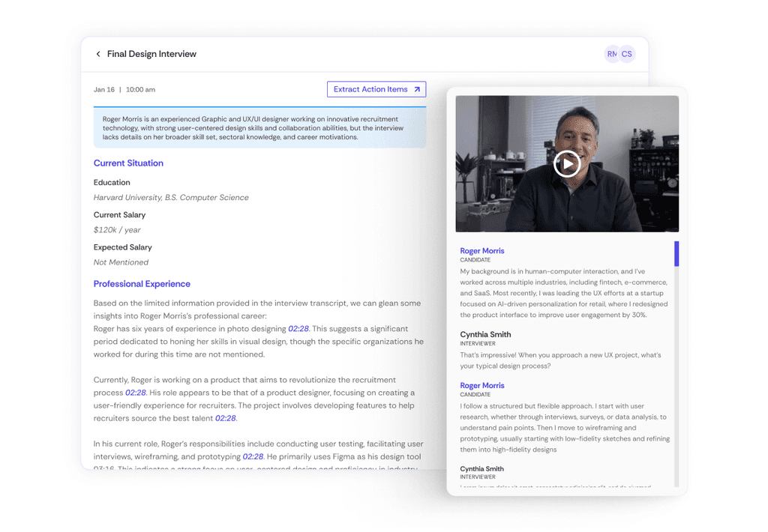The image size is (768, 532).
Task: Click the second Cynthia Smith speaker name
Action: point(482,468)
